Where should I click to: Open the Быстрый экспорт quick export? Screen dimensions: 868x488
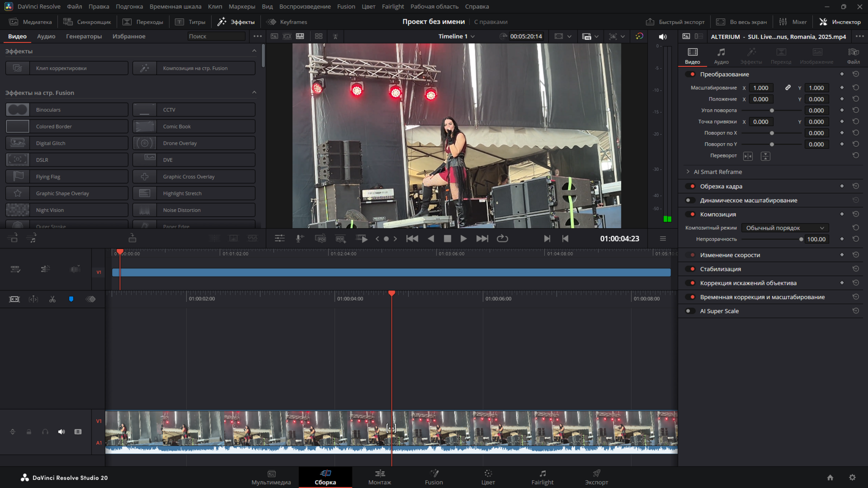coord(675,22)
